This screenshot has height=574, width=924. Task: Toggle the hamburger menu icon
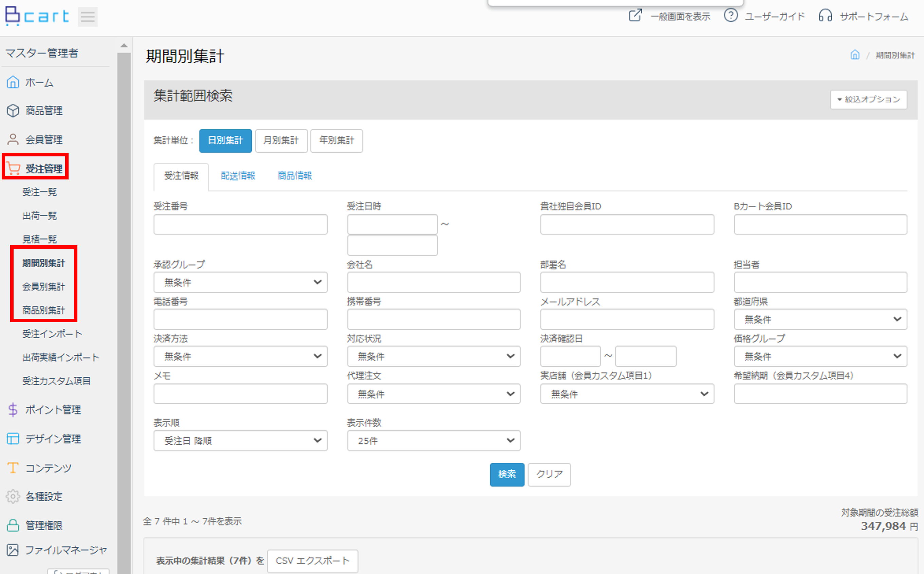88,17
